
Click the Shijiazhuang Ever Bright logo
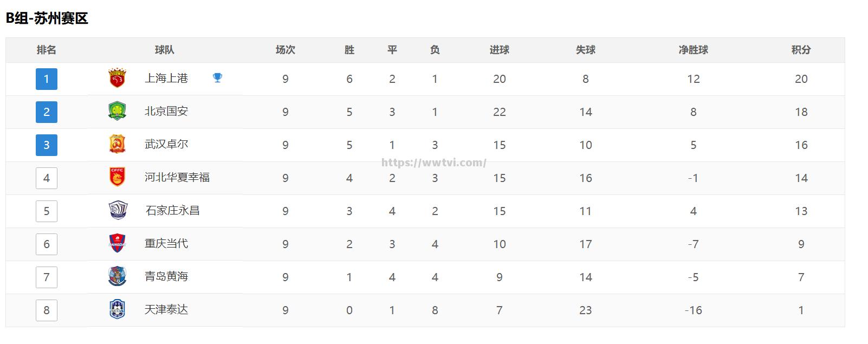(x=118, y=210)
